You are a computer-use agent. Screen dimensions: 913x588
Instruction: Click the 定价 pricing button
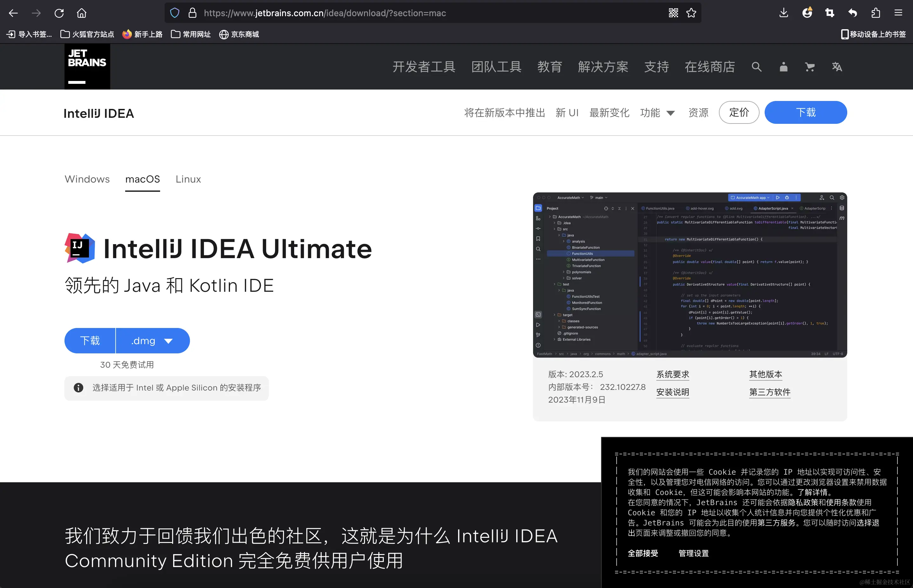(x=739, y=112)
